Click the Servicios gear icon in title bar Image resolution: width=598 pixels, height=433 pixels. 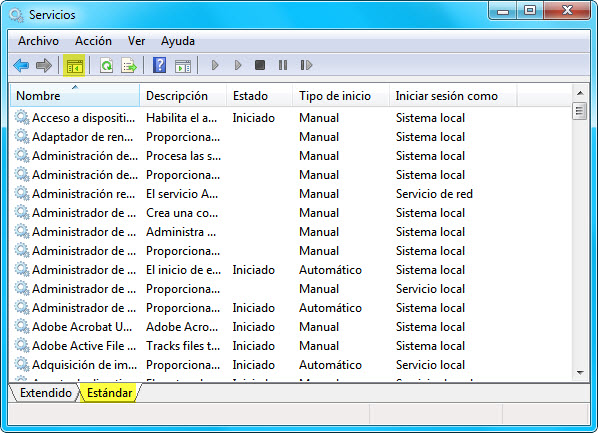pyautogui.click(x=16, y=15)
